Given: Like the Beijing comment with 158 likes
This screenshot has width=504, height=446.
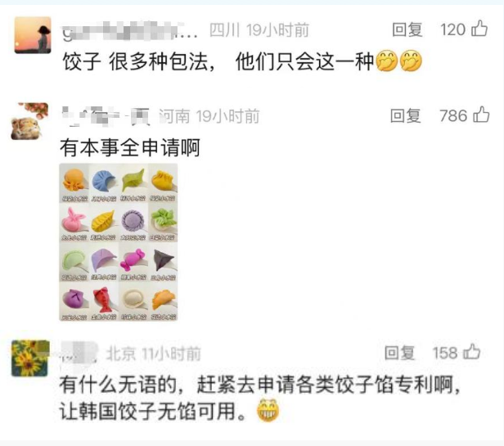Looking at the screenshot, I should pyautogui.click(x=472, y=352).
